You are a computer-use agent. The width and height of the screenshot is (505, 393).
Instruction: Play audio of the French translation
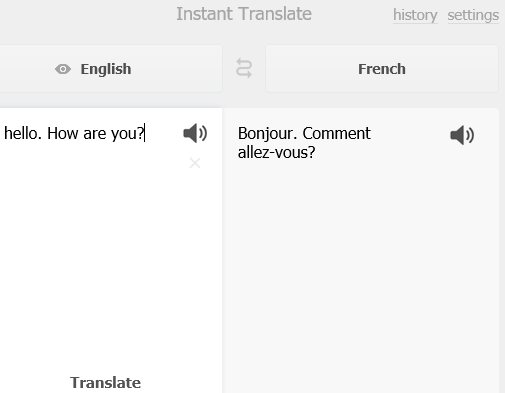[x=462, y=135]
